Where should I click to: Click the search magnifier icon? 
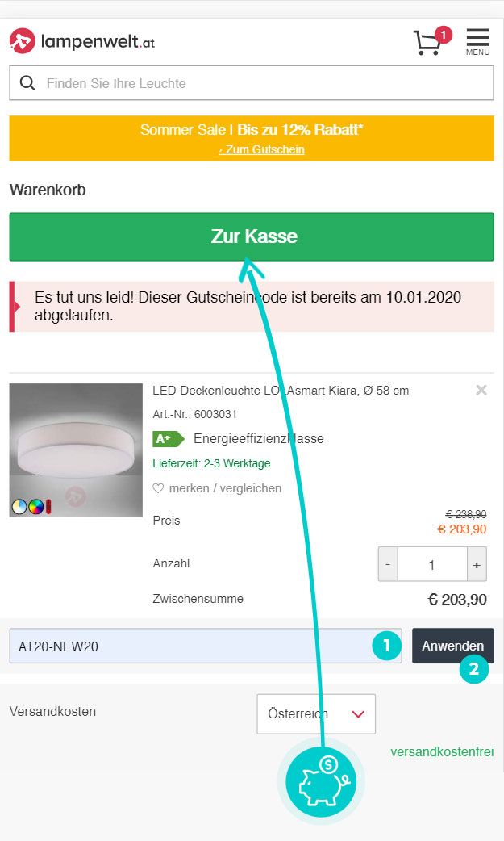[x=27, y=83]
